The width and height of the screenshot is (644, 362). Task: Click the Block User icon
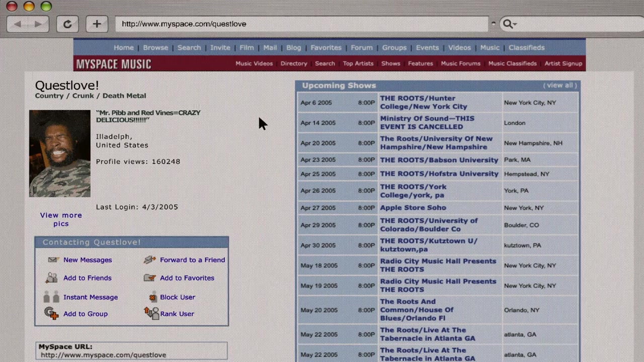point(152,297)
